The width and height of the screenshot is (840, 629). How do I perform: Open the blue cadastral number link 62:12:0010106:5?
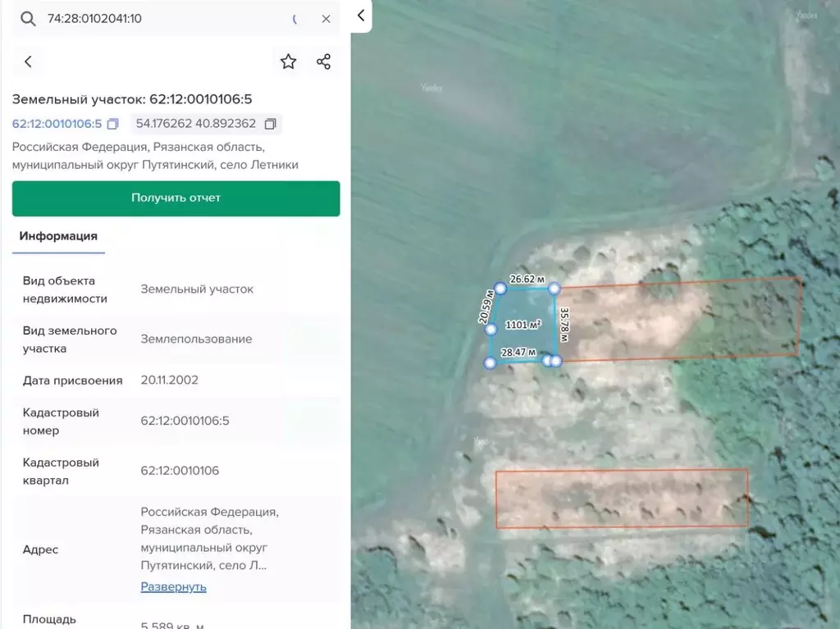click(57, 124)
